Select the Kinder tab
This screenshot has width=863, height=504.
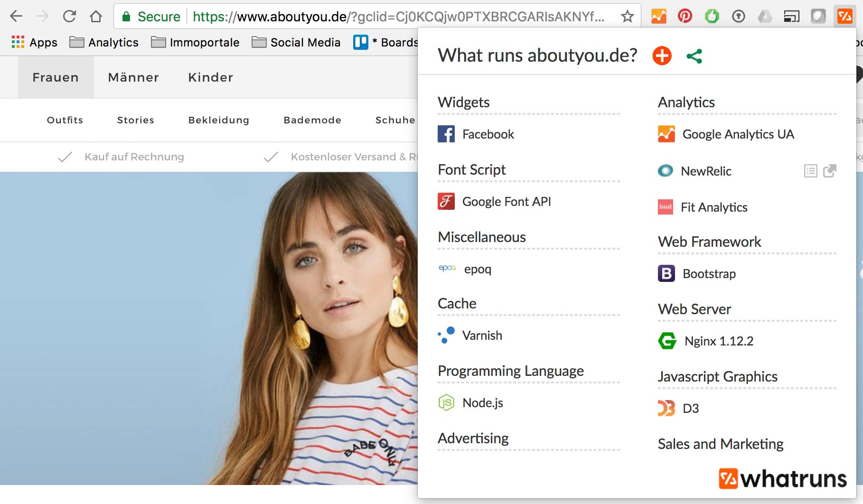coord(211,77)
